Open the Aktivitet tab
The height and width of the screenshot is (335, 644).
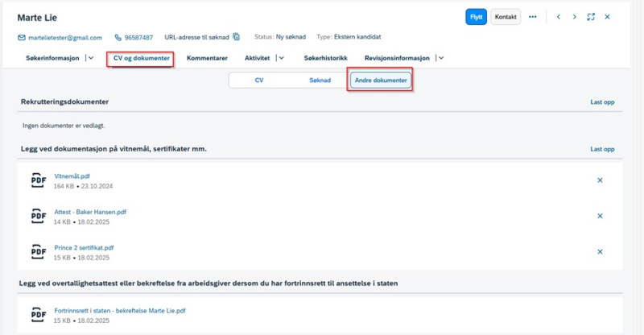257,58
